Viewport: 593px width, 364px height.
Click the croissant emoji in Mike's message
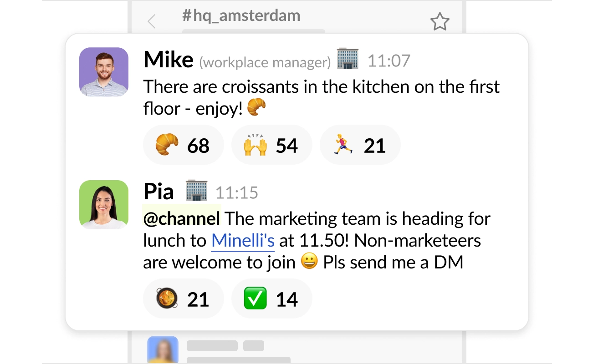tap(256, 108)
